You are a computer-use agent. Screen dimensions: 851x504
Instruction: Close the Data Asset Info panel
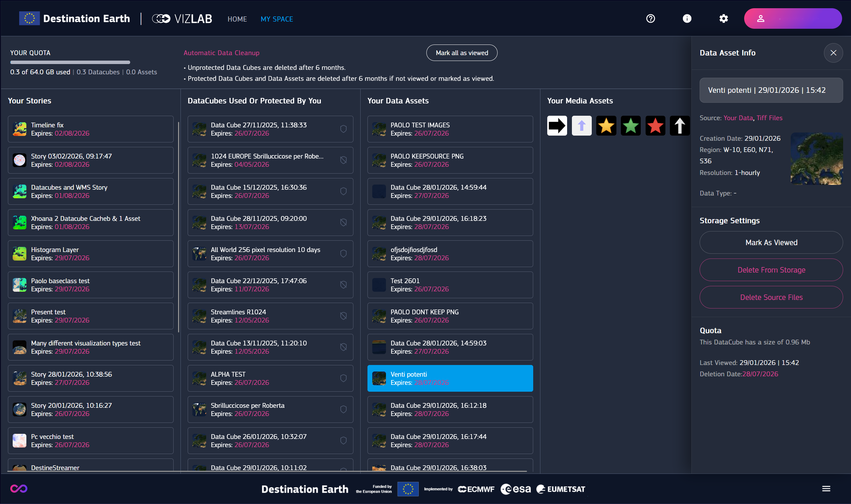pos(833,53)
